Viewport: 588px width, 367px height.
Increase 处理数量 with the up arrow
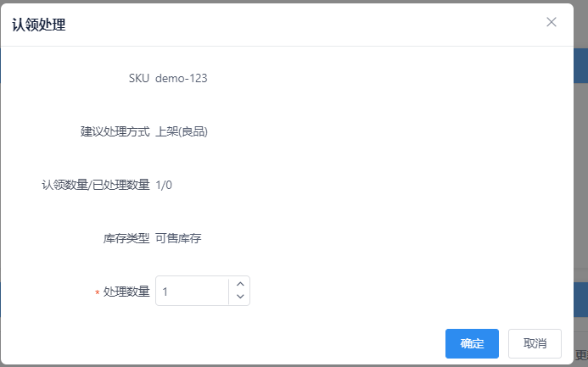click(x=240, y=284)
